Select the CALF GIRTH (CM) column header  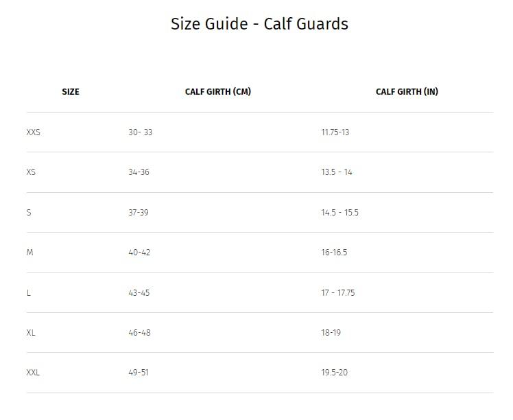pyautogui.click(x=218, y=92)
